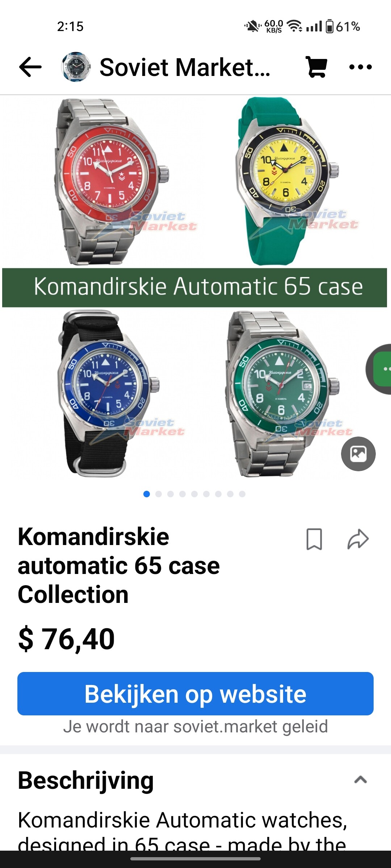Open the Soviet Market... page title
Image resolution: width=391 pixels, height=868 pixels.
tap(185, 67)
